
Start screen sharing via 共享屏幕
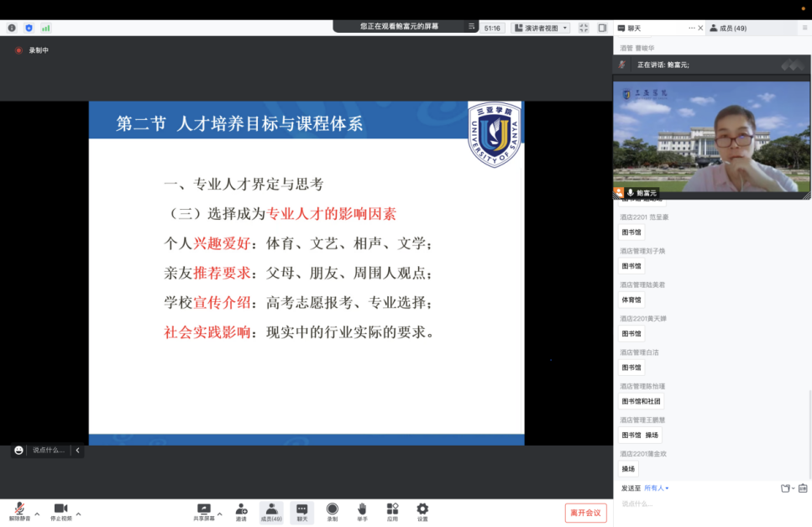click(x=203, y=511)
